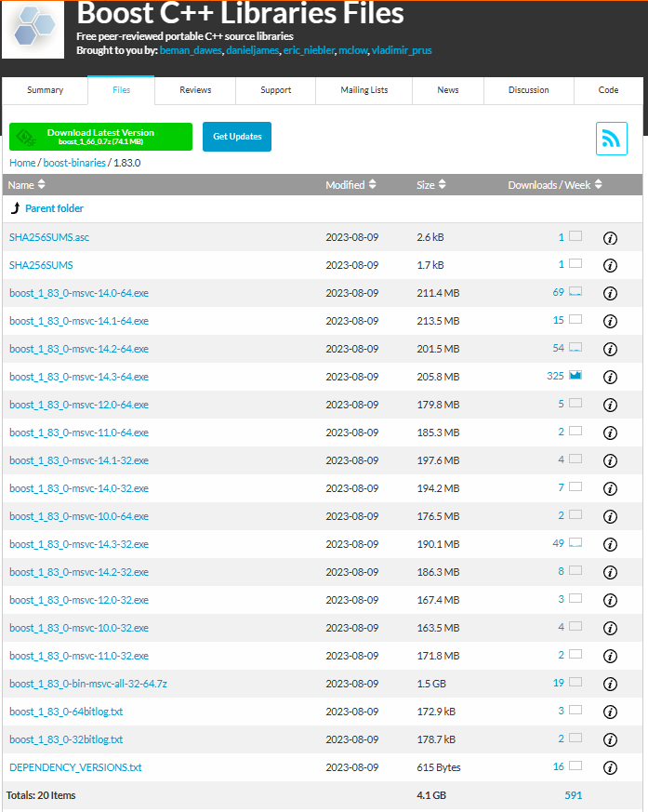The height and width of the screenshot is (812, 648).
Task: View info for SHA256SUMS.asc
Action: click(x=610, y=238)
